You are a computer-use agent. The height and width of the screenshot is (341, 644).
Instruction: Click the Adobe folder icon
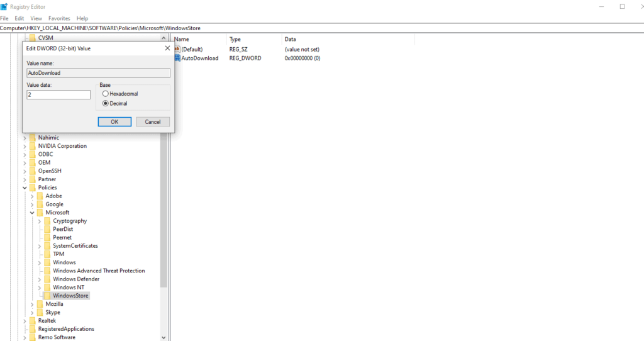coord(40,196)
